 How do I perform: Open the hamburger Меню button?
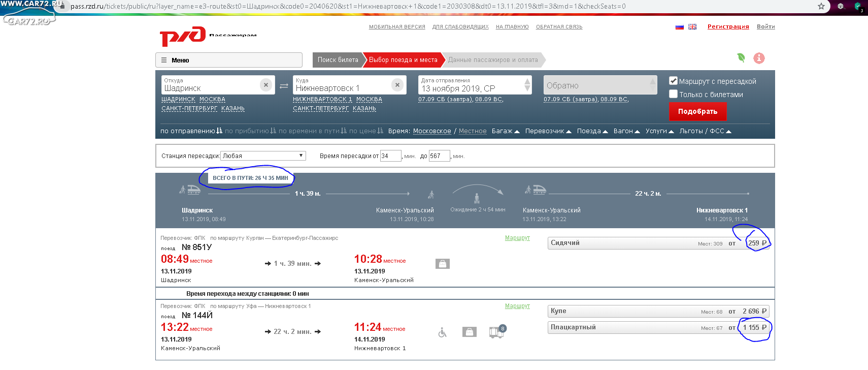click(228, 60)
